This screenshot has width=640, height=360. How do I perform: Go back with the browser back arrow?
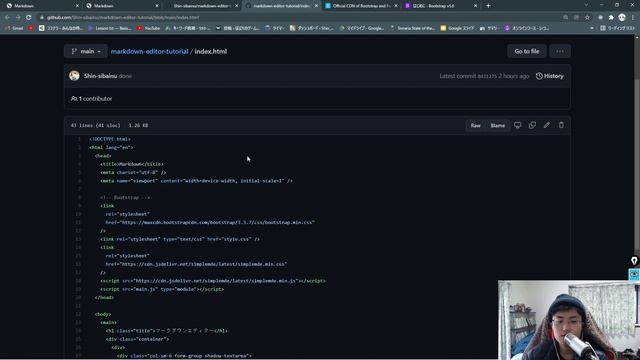pos(7,18)
